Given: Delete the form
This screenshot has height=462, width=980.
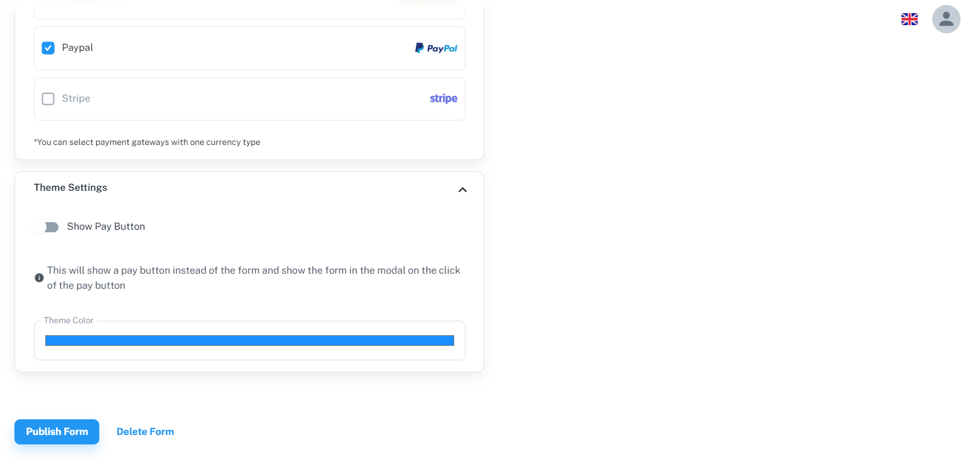Looking at the screenshot, I should pyautogui.click(x=145, y=431).
